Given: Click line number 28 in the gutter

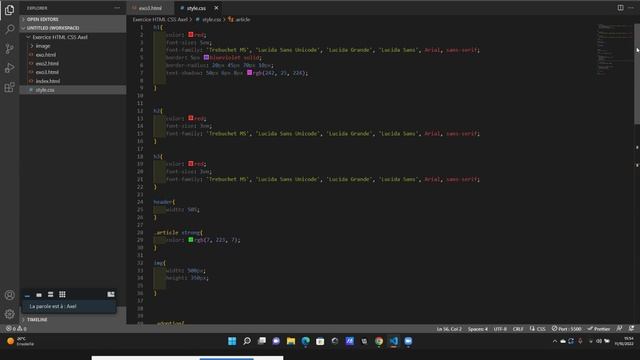Looking at the screenshot, I should coord(140,232).
